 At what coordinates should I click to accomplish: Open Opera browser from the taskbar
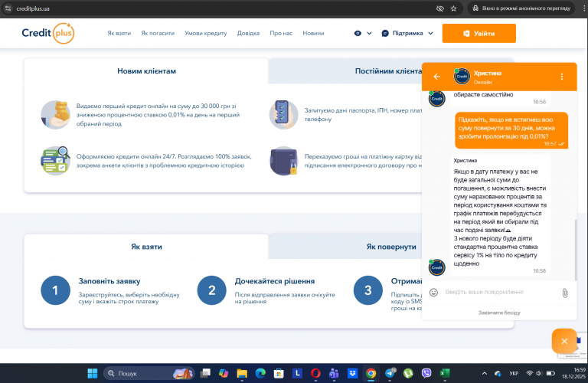click(315, 373)
